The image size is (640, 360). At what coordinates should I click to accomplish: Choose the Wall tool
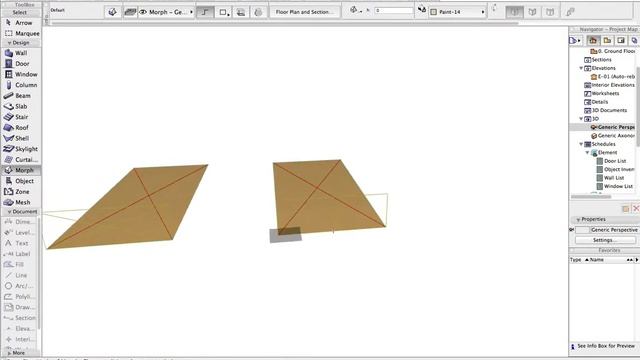pyautogui.click(x=20, y=53)
